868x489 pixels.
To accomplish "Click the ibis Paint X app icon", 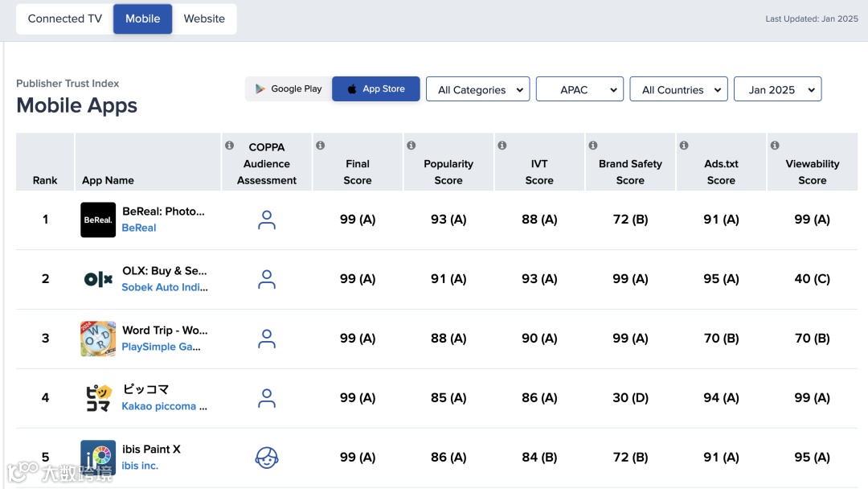I will click(98, 457).
